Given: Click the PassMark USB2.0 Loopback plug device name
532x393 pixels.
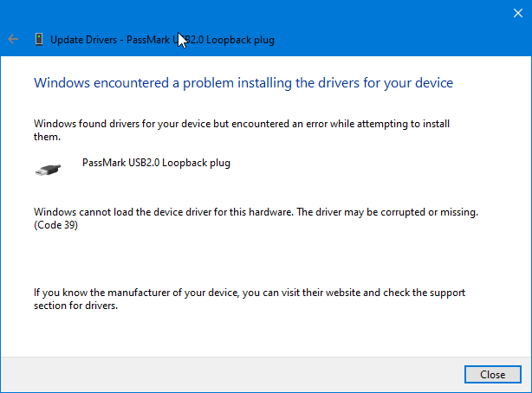Looking at the screenshot, I should tap(156, 163).
